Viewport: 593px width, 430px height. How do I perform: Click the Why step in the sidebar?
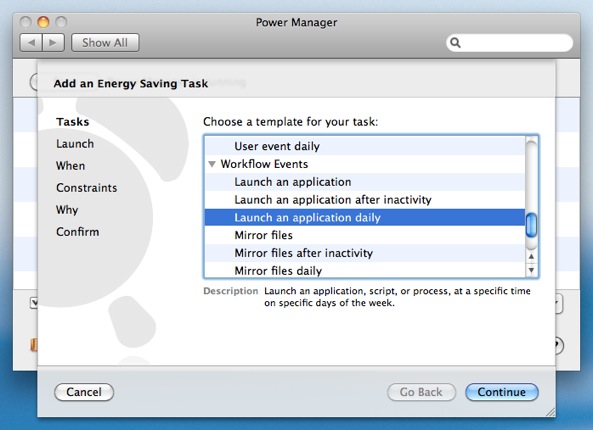tap(67, 210)
